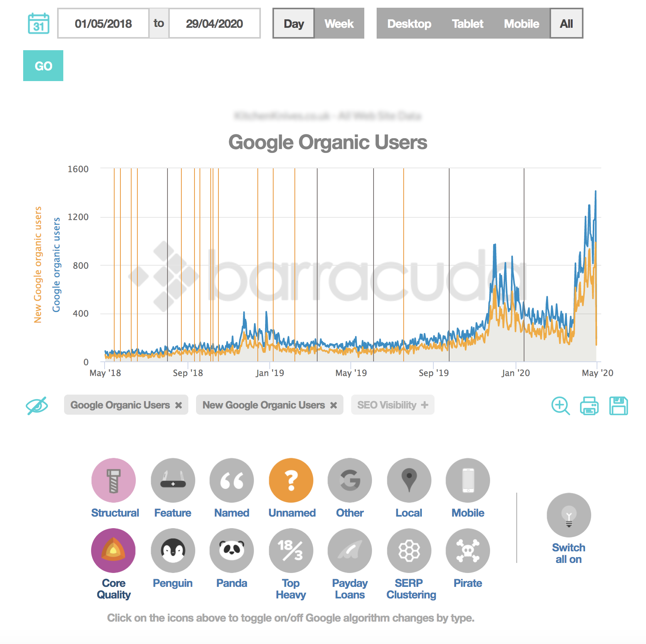This screenshot has height=644, width=646.
Task: Toggle Pirate update markers
Action: point(467,551)
